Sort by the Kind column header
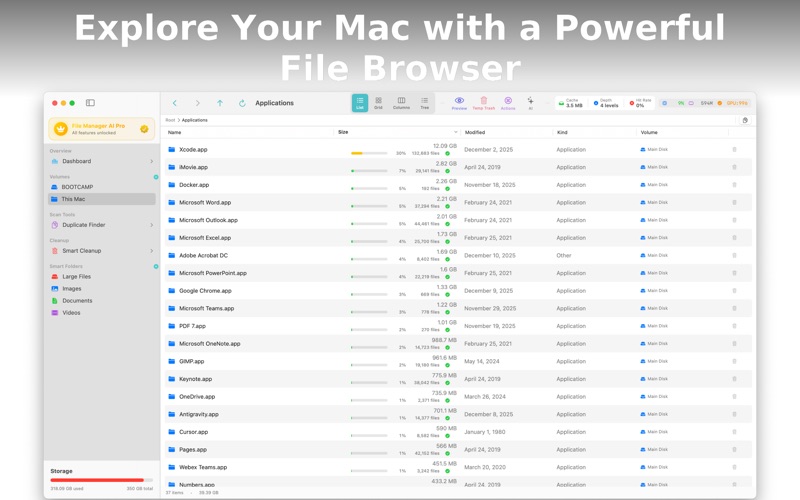Screen dimensions: 800x500 click(x=562, y=132)
